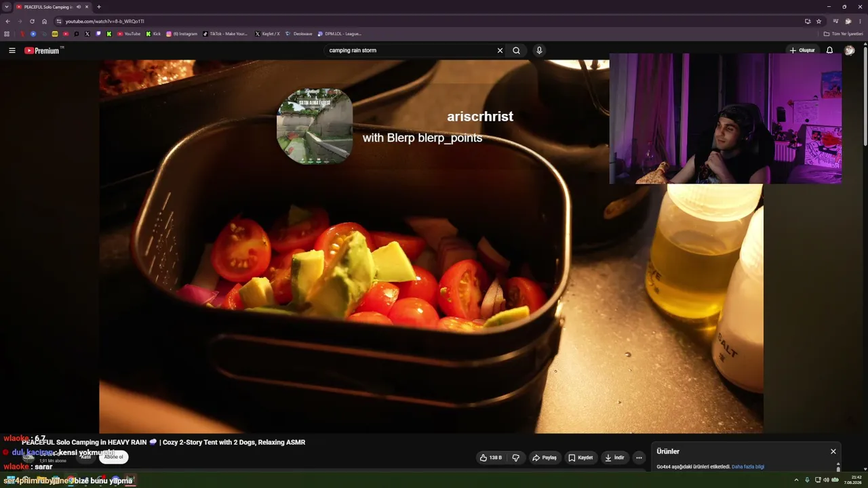Click the browser back arrow
This screenshot has width=868, height=488.
[7, 21]
